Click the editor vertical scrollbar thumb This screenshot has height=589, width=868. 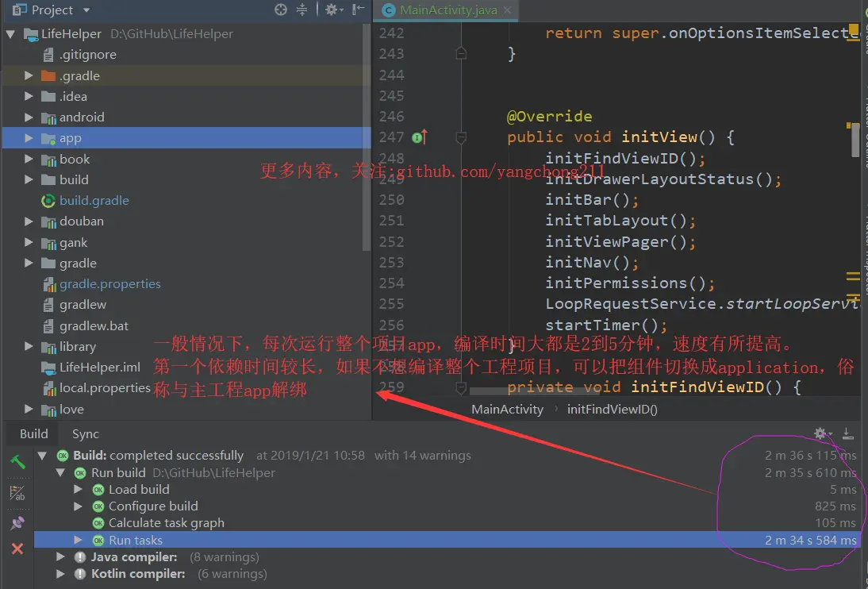[856, 141]
